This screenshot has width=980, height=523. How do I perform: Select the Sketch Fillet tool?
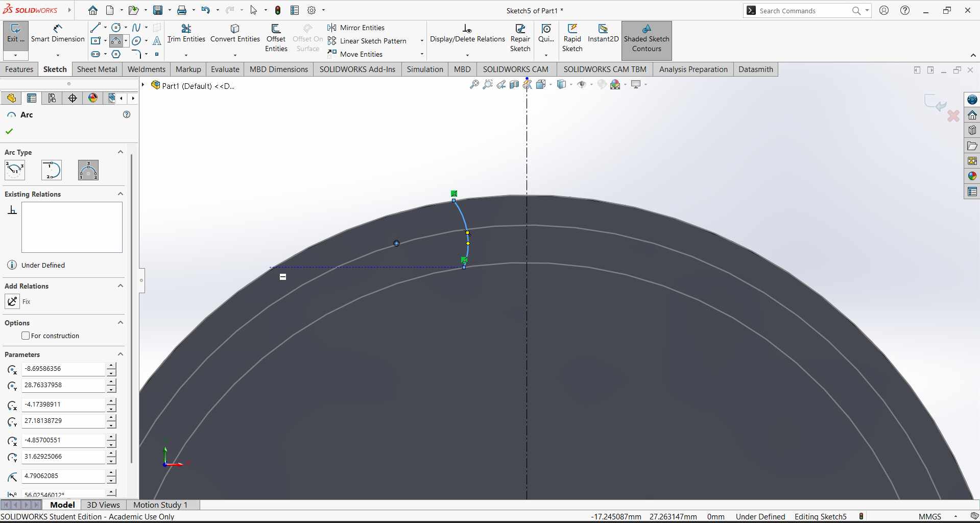tap(136, 54)
